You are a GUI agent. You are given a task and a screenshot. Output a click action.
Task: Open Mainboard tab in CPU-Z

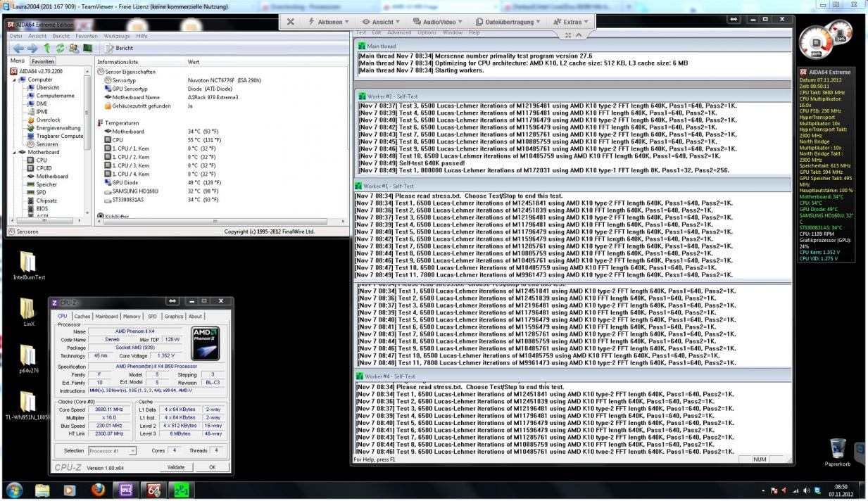point(107,317)
